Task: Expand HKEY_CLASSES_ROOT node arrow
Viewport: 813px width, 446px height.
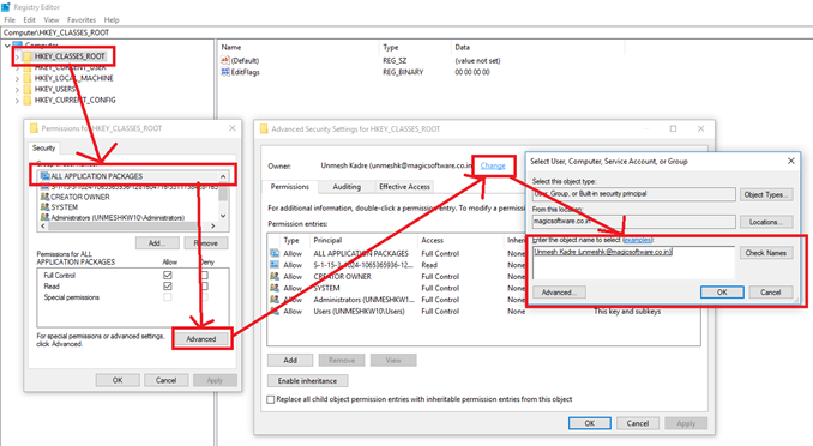Action: (17, 57)
